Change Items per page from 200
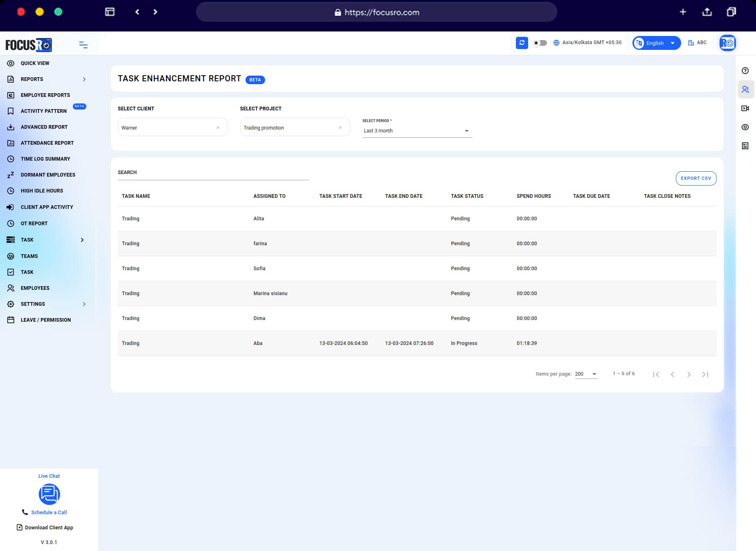756x551 pixels. pyautogui.click(x=586, y=374)
